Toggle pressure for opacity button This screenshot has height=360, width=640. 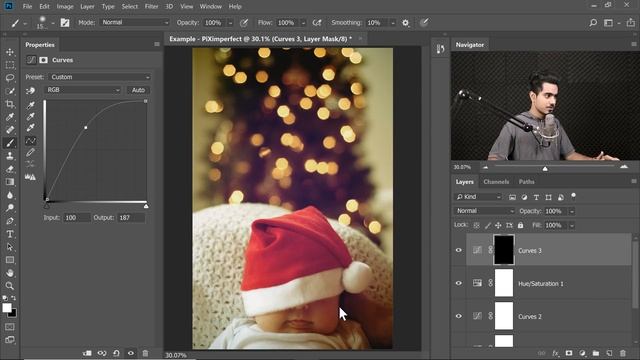coord(244,23)
